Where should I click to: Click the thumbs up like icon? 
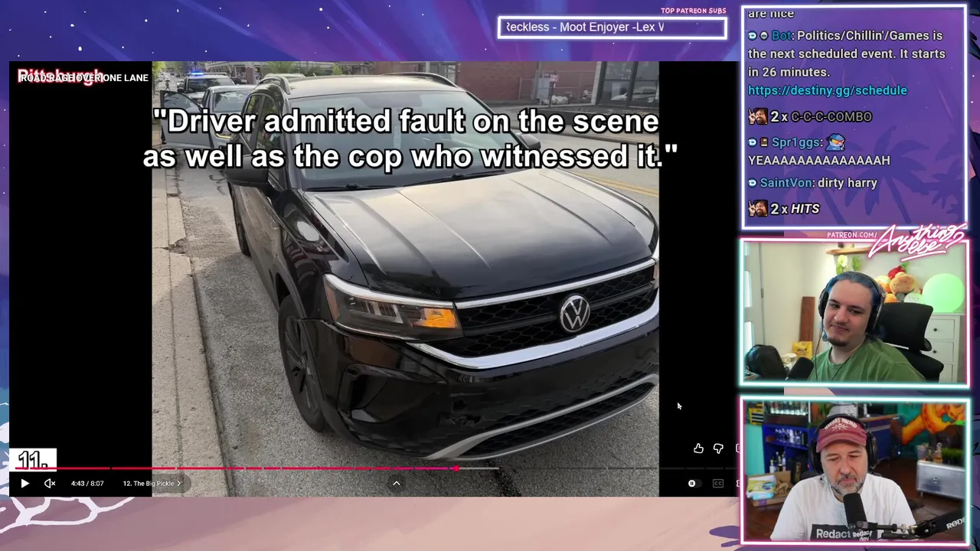[698, 449]
